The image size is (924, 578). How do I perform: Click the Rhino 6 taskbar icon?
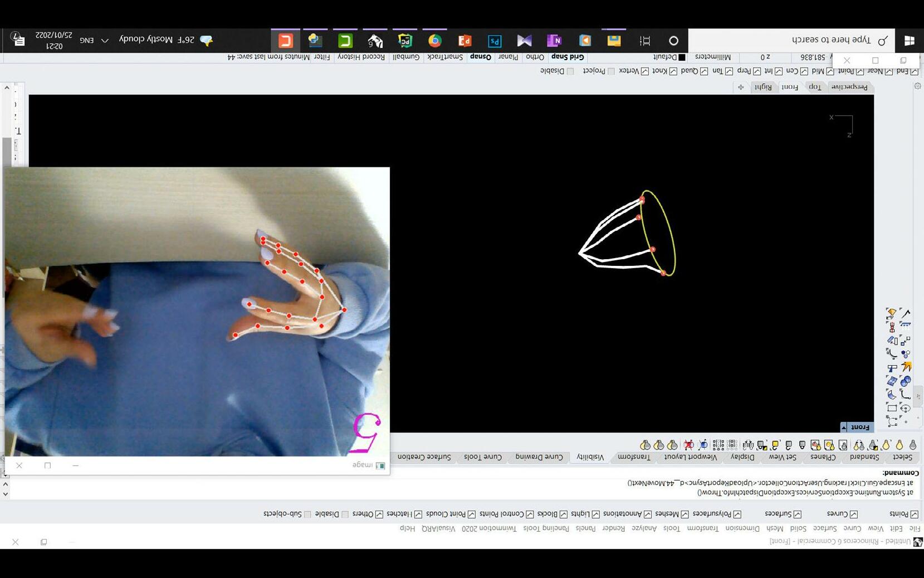pyautogui.click(x=375, y=41)
